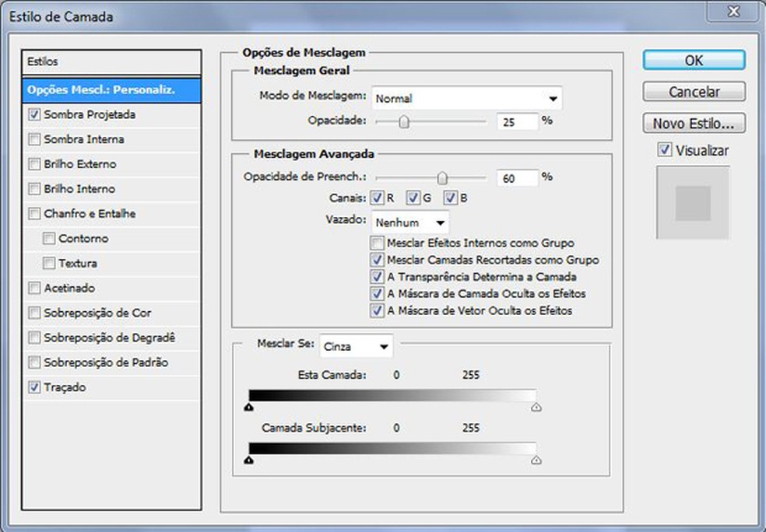Open Modo de Mesclagem dropdown
The height and width of the screenshot is (532, 766).
[x=466, y=99]
